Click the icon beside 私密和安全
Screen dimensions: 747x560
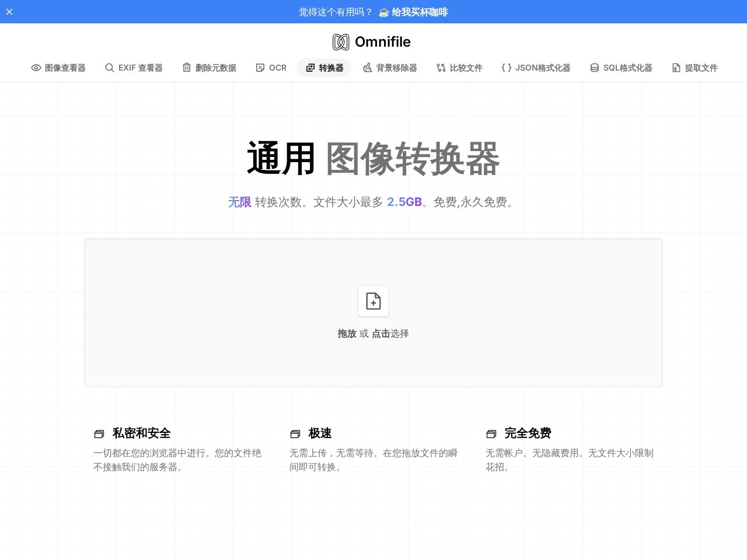99,434
